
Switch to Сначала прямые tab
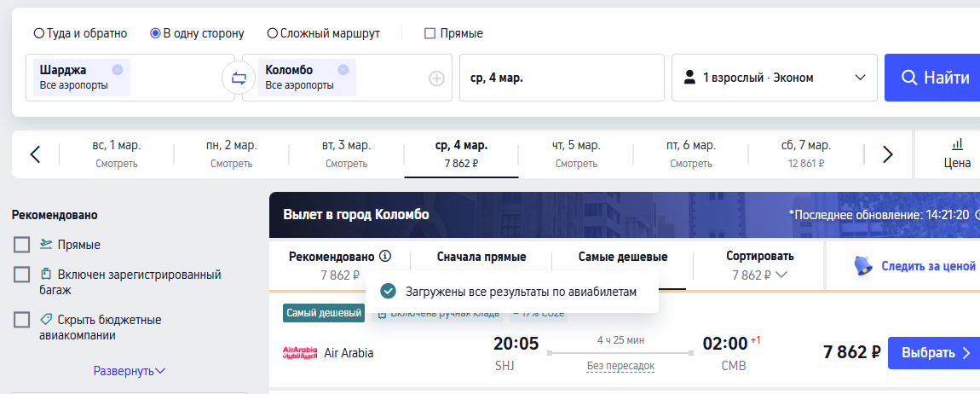pos(481,257)
